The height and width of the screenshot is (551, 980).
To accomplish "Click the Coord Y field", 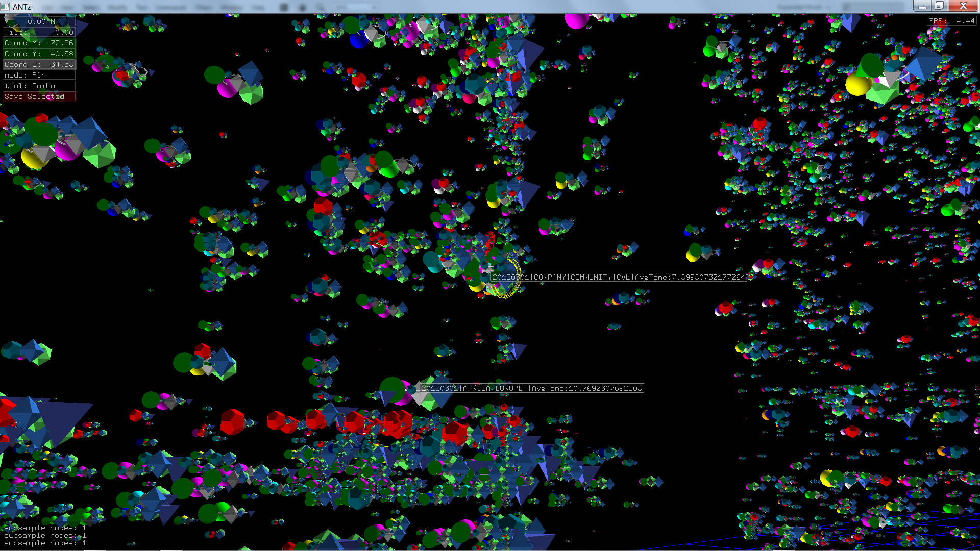I will [39, 54].
